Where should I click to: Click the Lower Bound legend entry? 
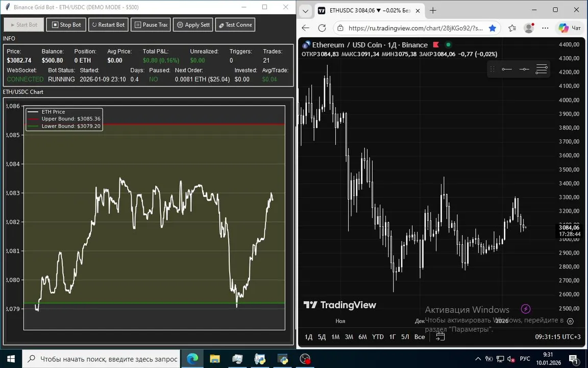[64, 126]
